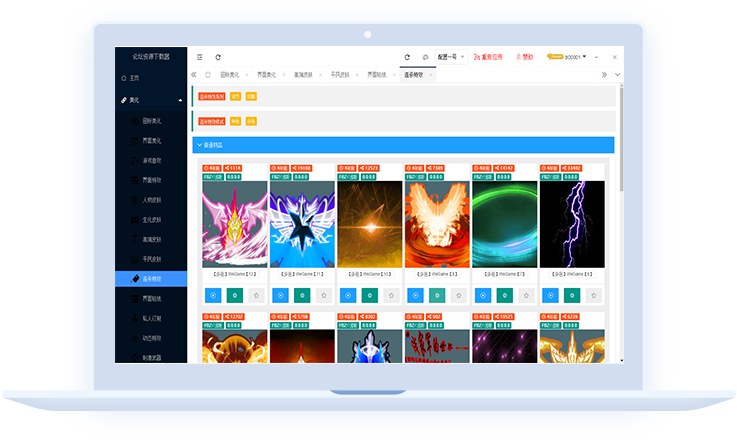Click the hamburger menu icon in the top bar
The height and width of the screenshot is (441, 737).
(x=200, y=57)
